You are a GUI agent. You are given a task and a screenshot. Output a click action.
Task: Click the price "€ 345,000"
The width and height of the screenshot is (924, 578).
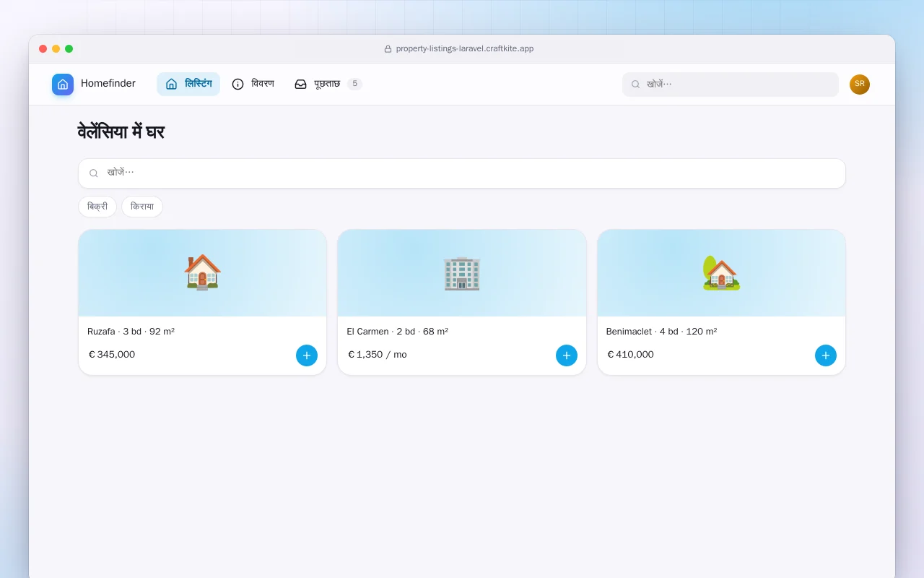[112, 355]
